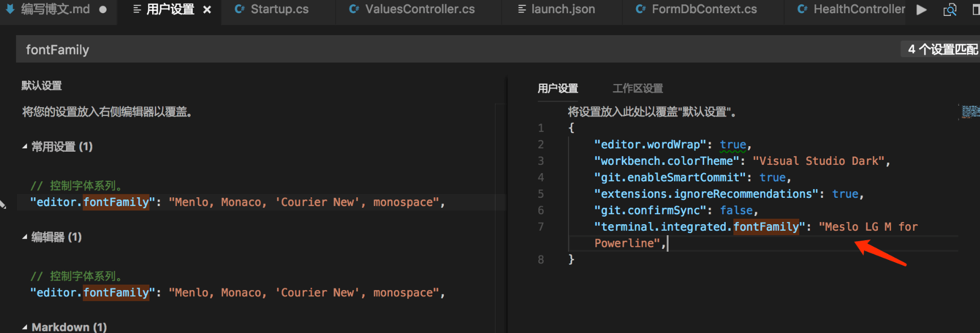Image resolution: width=980 pixels, height=333 pixels.
Task: Click the open-file search icon next to Run
Action: click(x=950, y=10)
